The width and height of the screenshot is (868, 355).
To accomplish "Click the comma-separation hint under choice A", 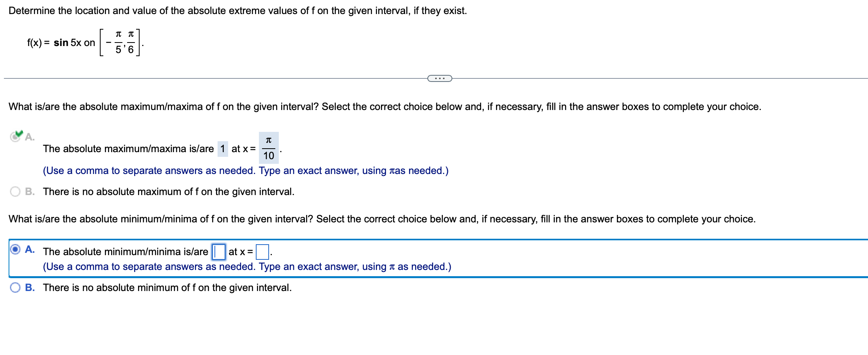I will pyautogui.click(x=246, y=170).
